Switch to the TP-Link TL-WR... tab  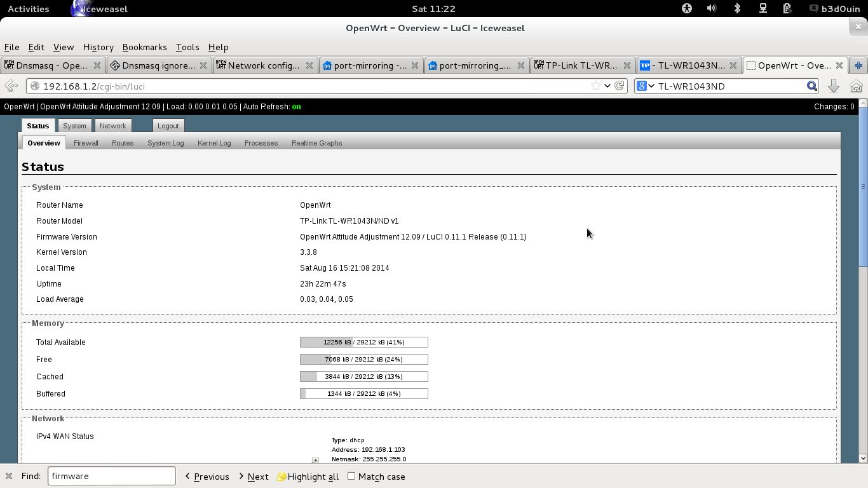[582, 65]
